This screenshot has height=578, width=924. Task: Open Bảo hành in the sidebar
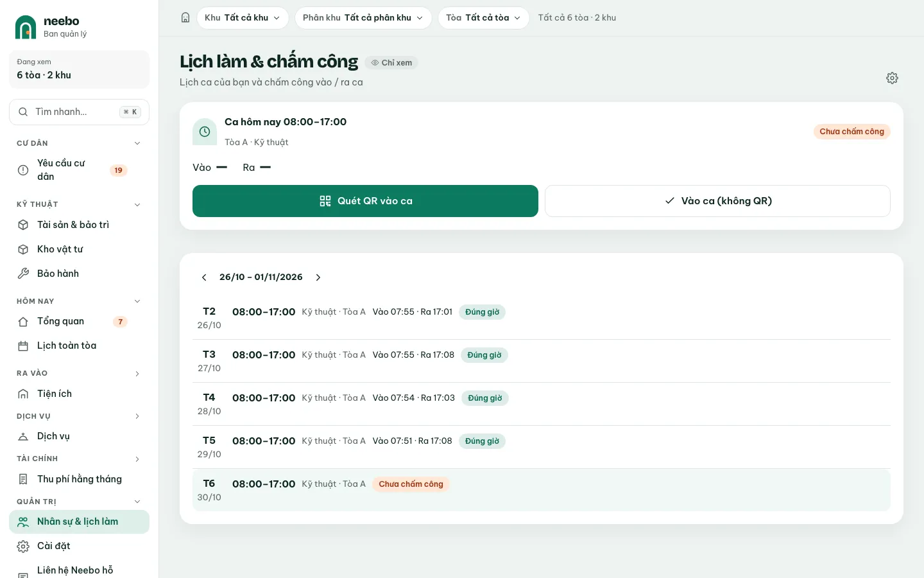79,274
